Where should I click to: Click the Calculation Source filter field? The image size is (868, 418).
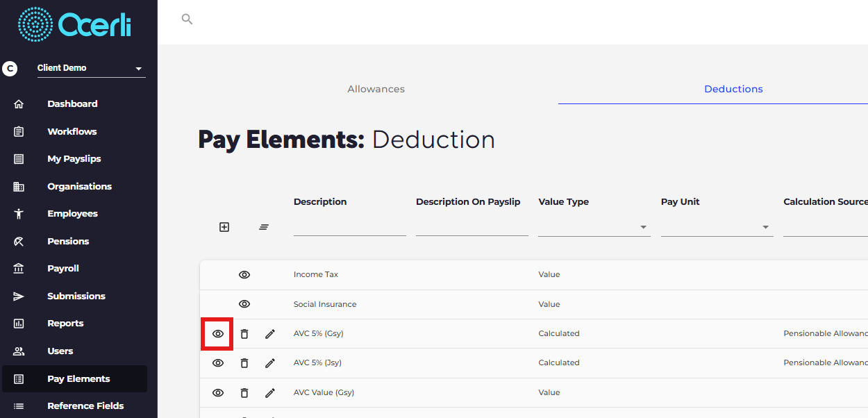tap(826, 227)
